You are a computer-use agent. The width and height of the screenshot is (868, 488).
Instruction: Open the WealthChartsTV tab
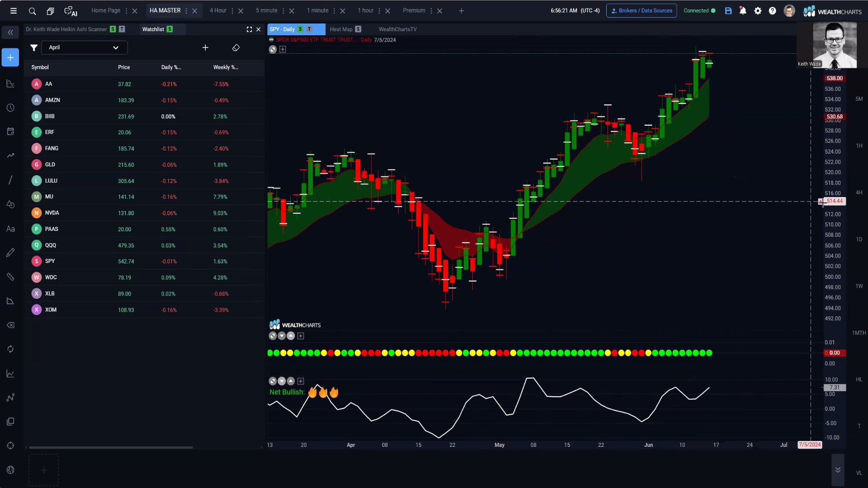click(397, 29)
